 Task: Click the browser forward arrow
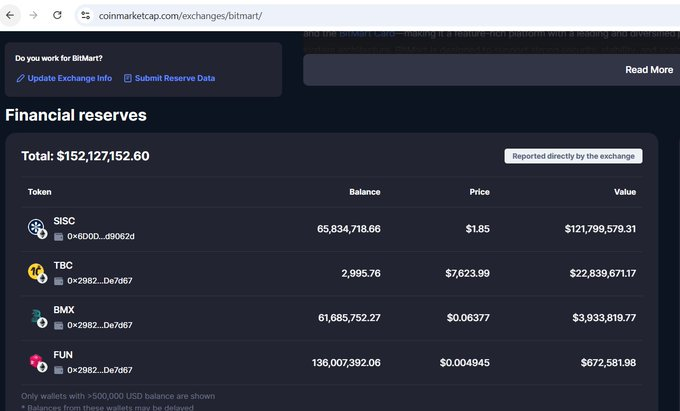[33, 16]
